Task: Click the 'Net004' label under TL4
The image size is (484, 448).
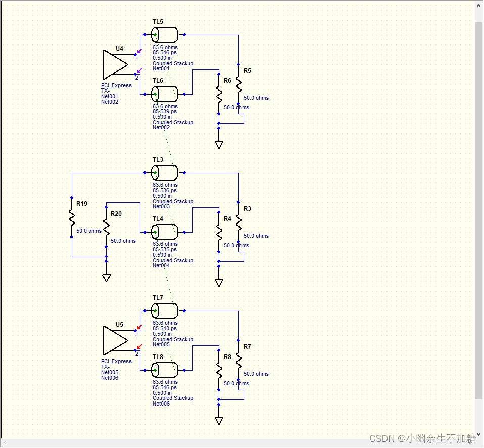Action: [x=161, y=265]
